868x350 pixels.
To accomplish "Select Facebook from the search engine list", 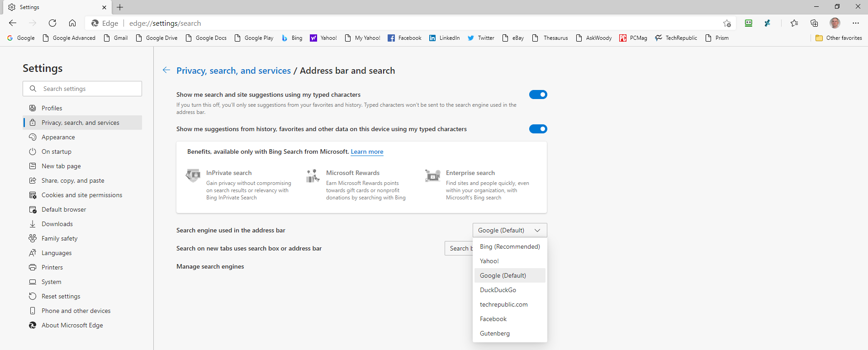I will point(510,319).
